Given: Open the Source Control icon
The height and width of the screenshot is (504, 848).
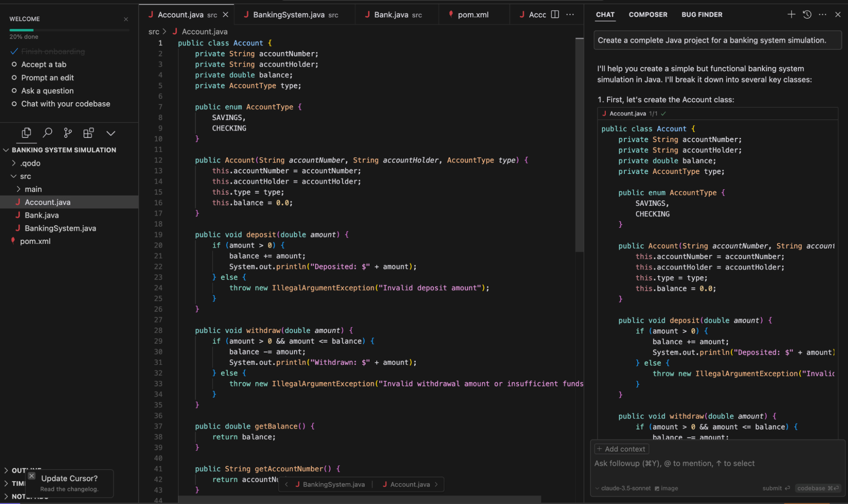Looking at the screenshot, I should tap(68, 133).
